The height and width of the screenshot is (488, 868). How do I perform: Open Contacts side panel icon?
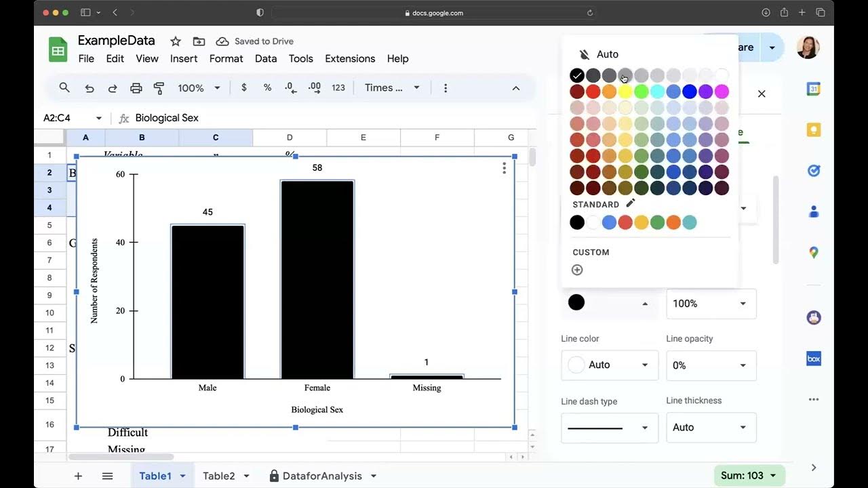pos(814,211)
